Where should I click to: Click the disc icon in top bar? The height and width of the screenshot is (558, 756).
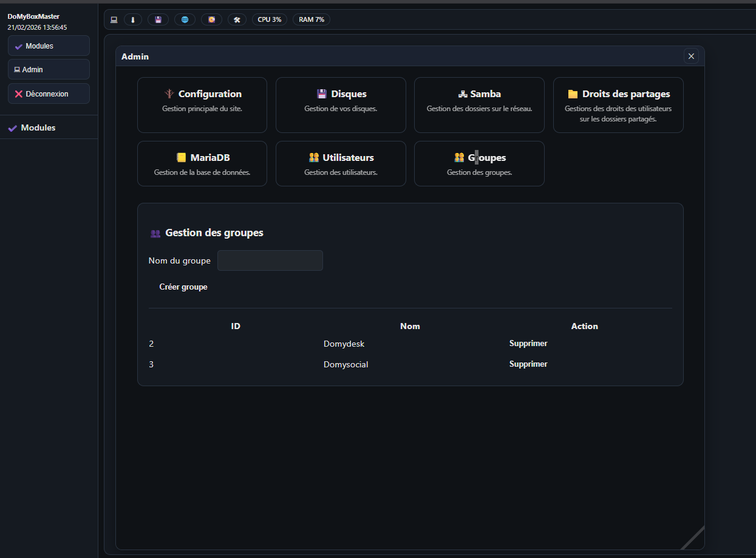coord(211,19)
